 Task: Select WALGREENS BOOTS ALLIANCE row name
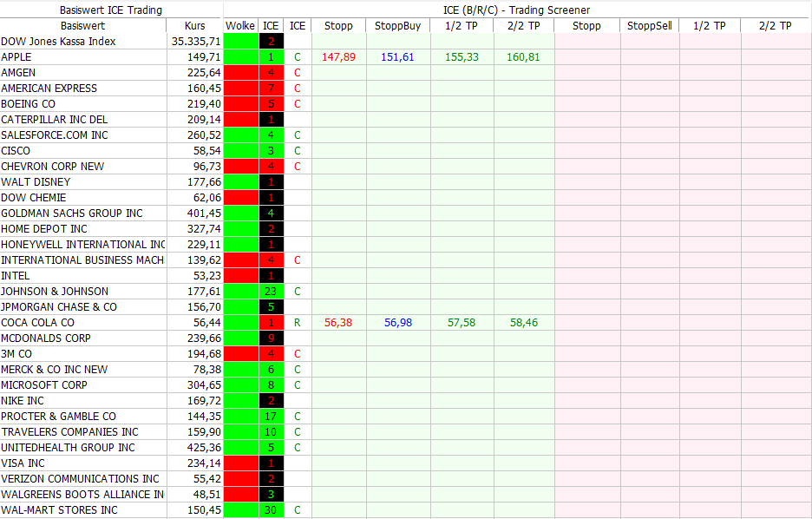pyautogui.click(x=83, y=494)
